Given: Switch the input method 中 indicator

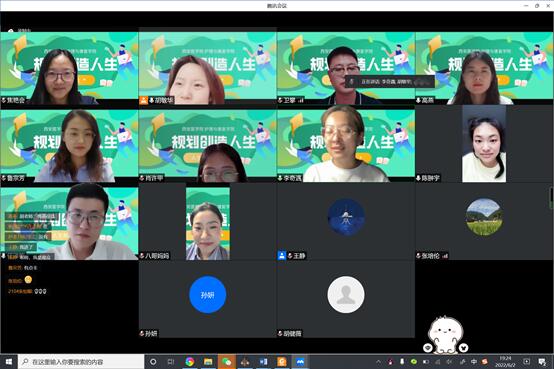Looking at the screenshot, I should pyautogui.click(x=474, y=362).
